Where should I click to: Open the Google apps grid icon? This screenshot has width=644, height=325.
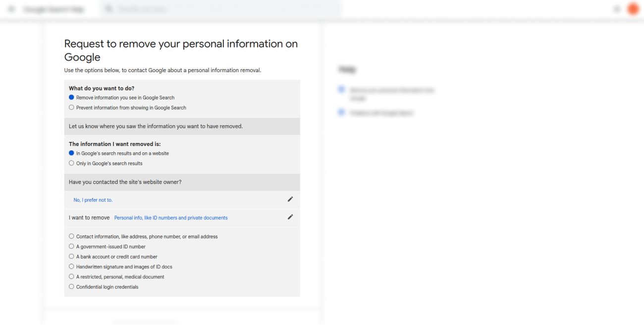coord(617,9)
